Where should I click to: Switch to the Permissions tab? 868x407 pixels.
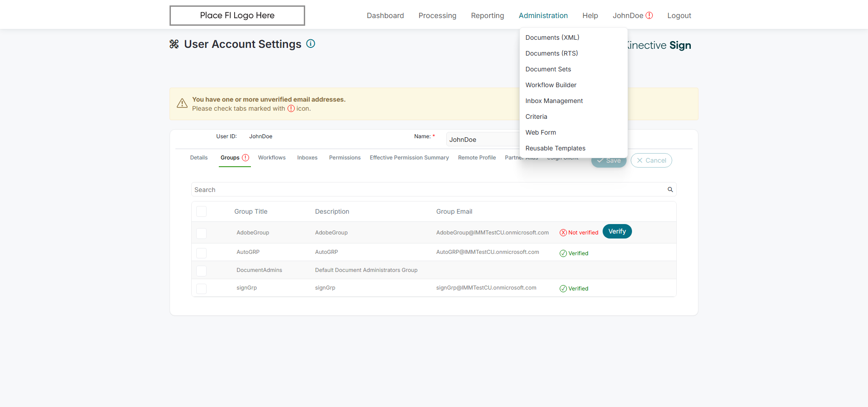(344, 158)
